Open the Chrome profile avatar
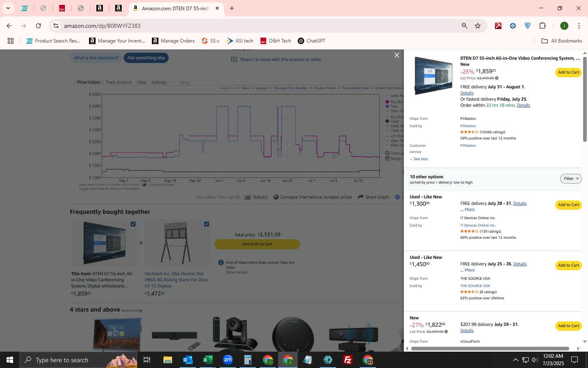The image size is (588, 368). 564,26
